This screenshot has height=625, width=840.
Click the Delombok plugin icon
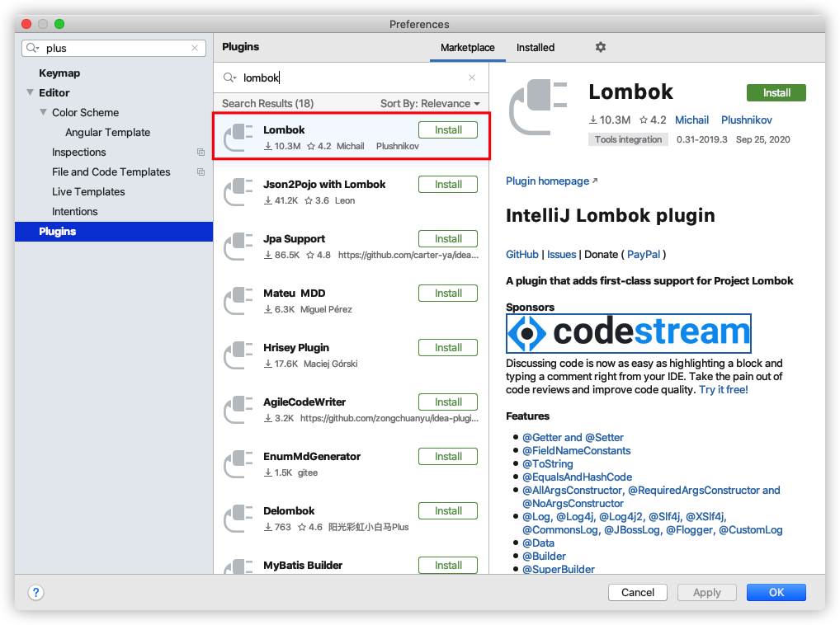238,519
